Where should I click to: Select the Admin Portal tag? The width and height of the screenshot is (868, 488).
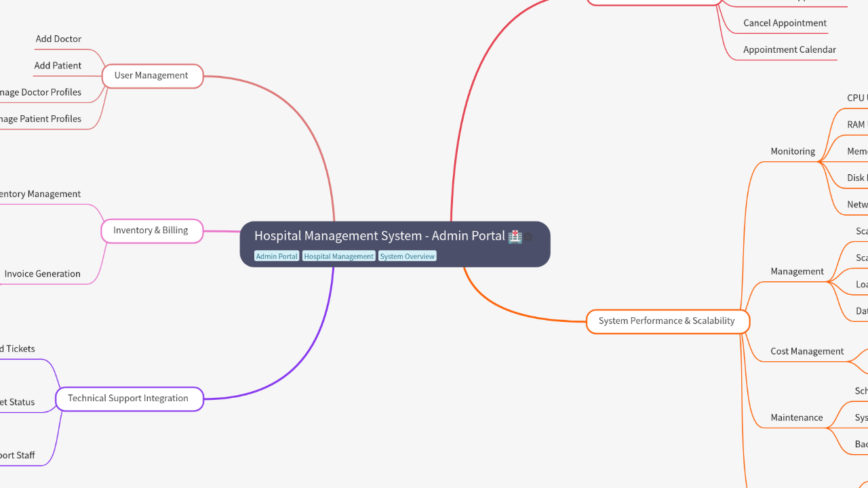tap(277, 256)
